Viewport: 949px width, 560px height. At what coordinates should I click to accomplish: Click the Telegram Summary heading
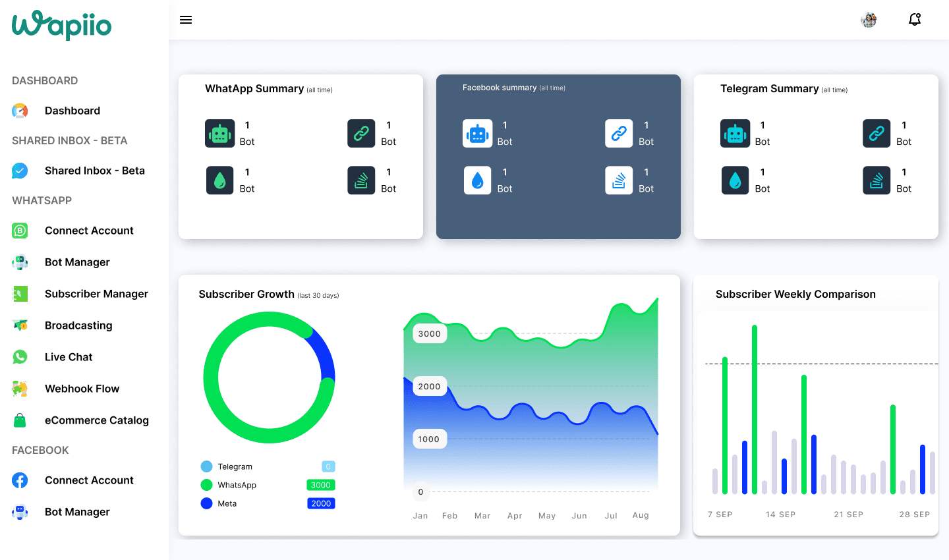point(770,89)
